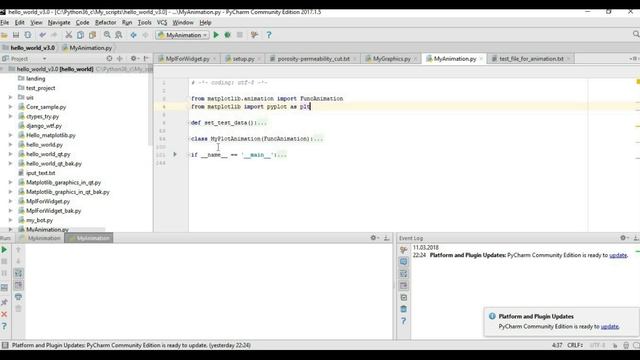Place cursor on FuncAnimation import line
The width and height of the screenshot is (640, 360).
(267, 99)
